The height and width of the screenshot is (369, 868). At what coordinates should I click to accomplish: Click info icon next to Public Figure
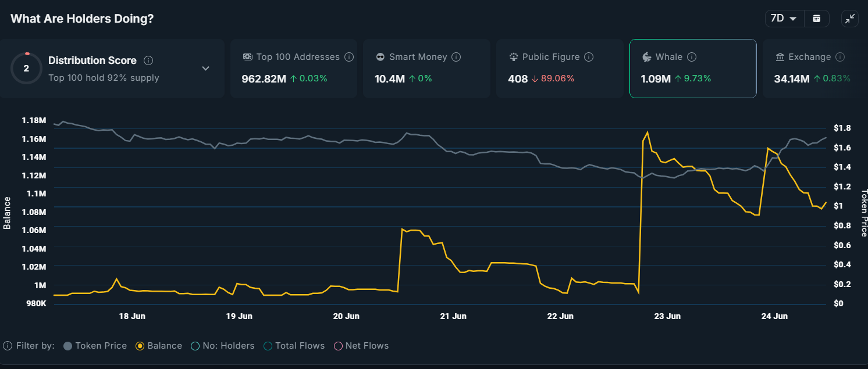point(589,57)
